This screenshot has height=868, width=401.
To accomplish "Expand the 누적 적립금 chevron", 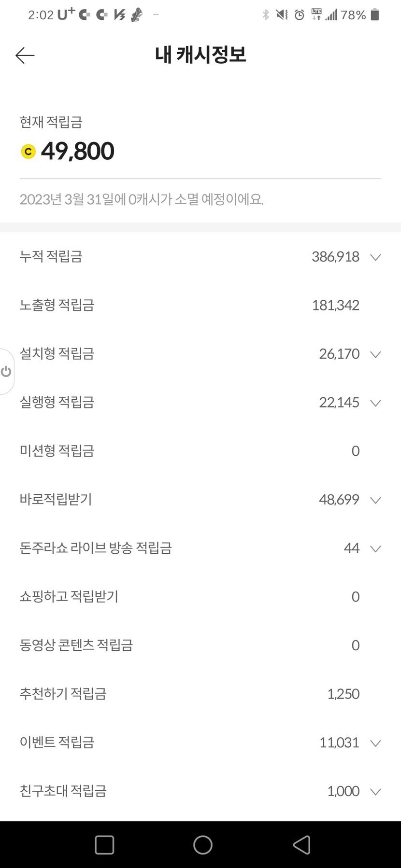I will (x=375, y=257).
